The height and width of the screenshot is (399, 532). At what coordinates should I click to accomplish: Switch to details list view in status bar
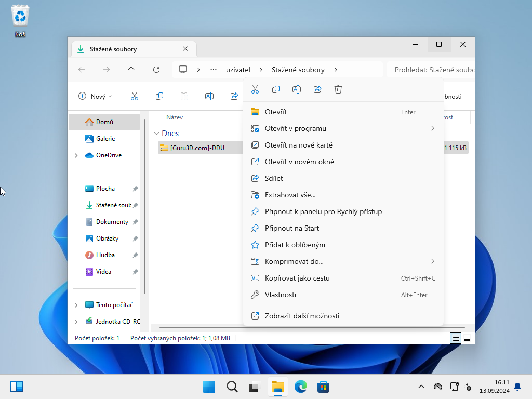tap(456, 338)
